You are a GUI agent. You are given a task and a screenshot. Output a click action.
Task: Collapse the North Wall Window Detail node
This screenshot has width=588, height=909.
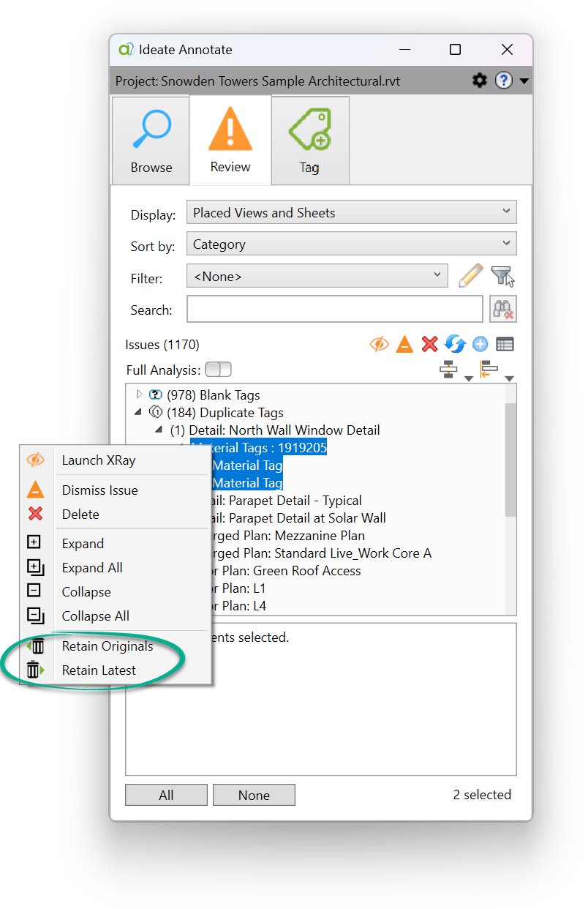coord(159,430)
